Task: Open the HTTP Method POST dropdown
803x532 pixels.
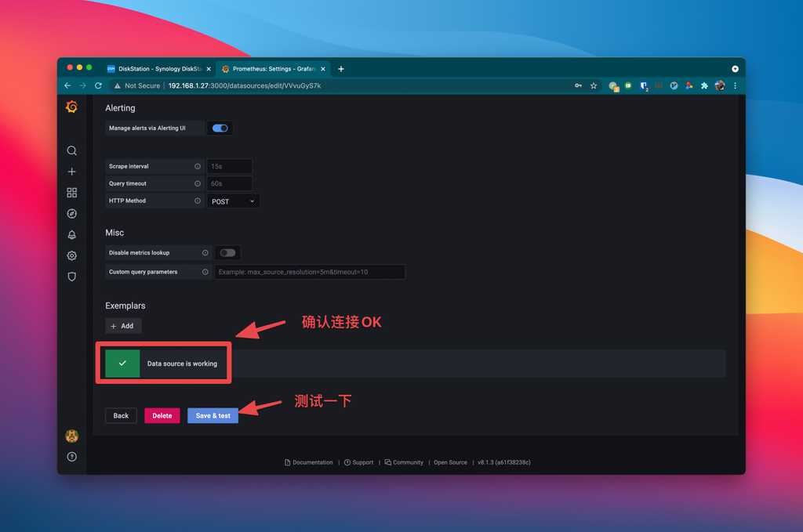Action: pos(233,201)
